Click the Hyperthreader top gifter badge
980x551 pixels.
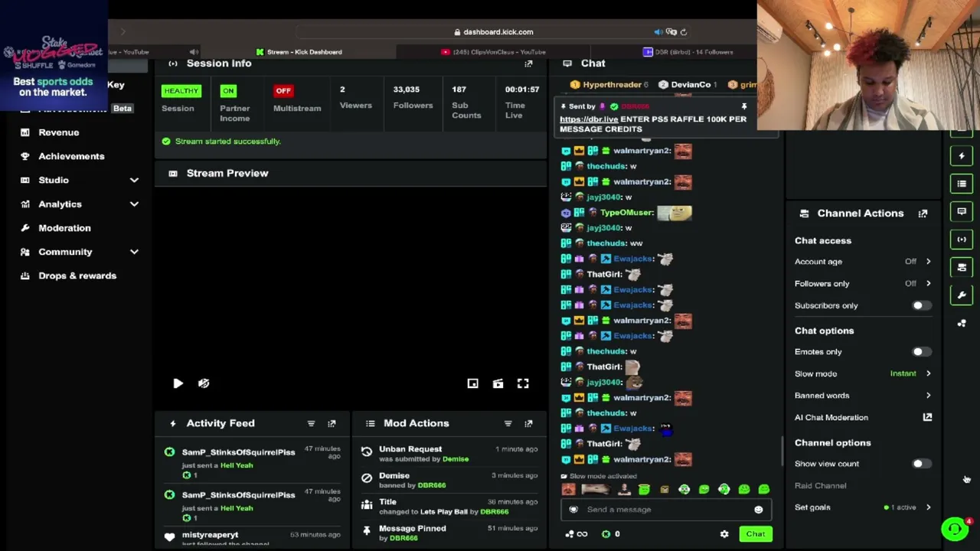pyautogui.click(x=611, y=85)
